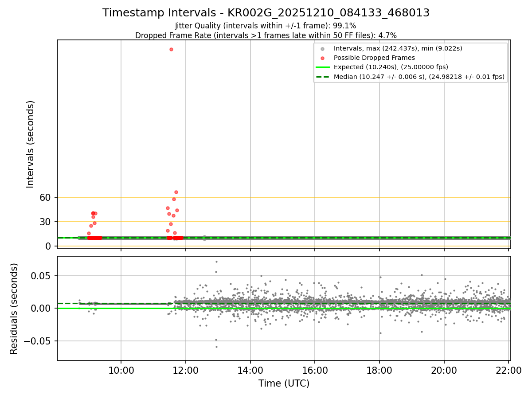
Task: Click the 'Residuals (seconds)' y-axis label
Action: (x=14, y=309)
